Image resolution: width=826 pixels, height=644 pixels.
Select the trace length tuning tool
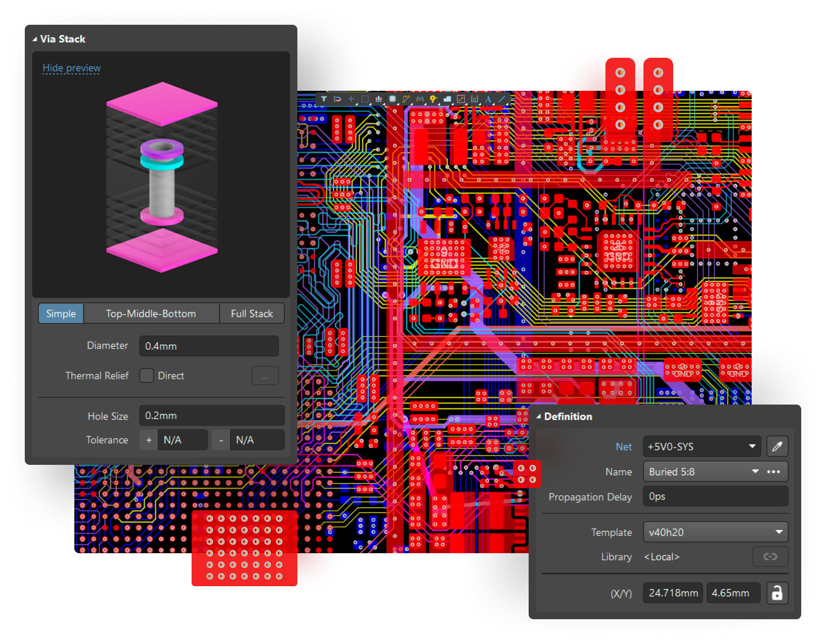(x=420, y=99)
